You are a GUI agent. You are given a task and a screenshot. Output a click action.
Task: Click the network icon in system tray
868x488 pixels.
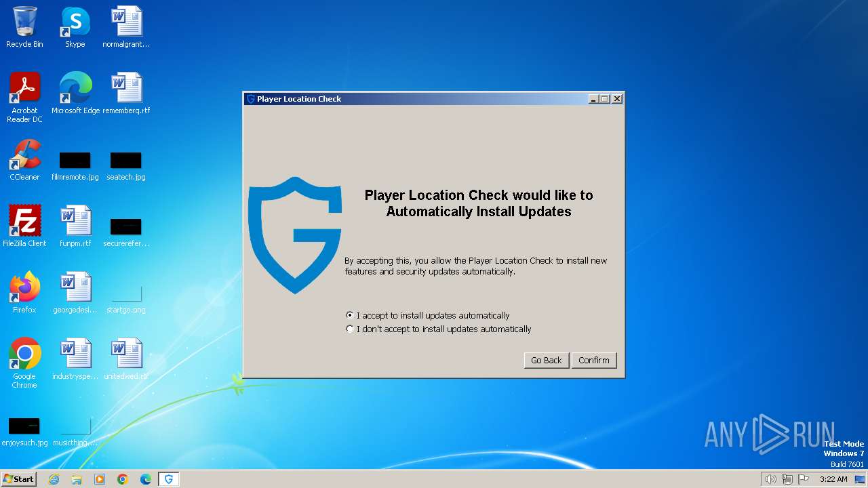pyautogui.click(x=787, y=479)
